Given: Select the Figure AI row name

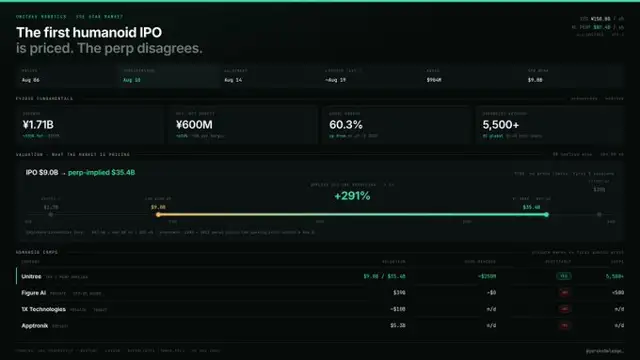Looking at the screenshot, I should (x=33, y=293).
